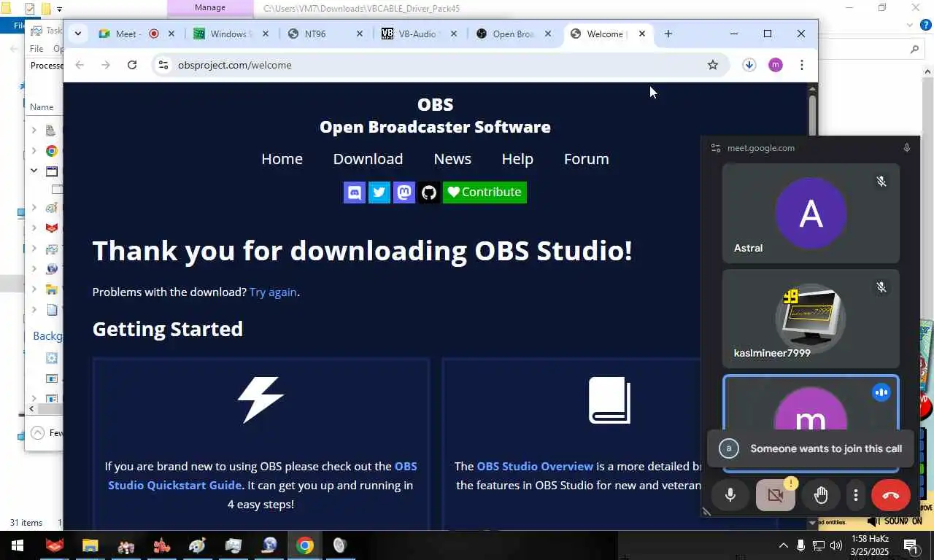The width and height of the screenshot is (934, 560).
Task: Click the 'Someone wants to join this call' notification
Action: (810, 448)
